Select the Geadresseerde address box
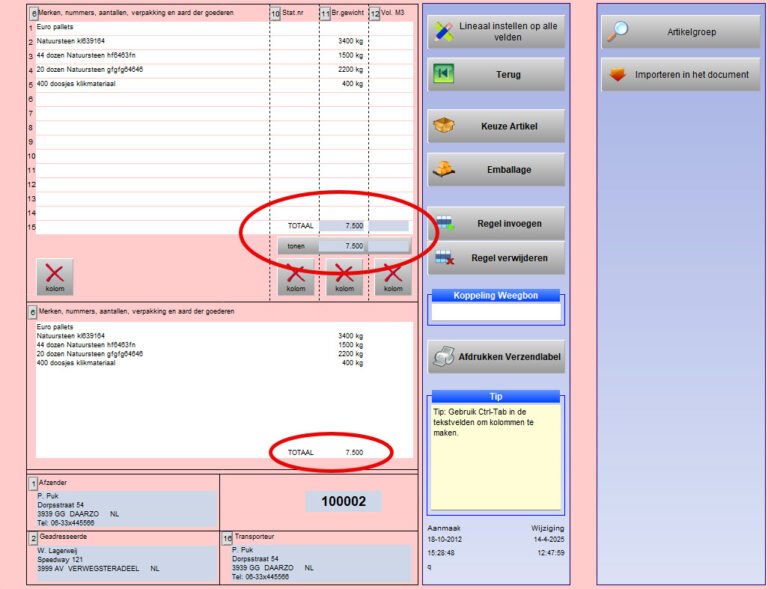 [x=124, y=563]
